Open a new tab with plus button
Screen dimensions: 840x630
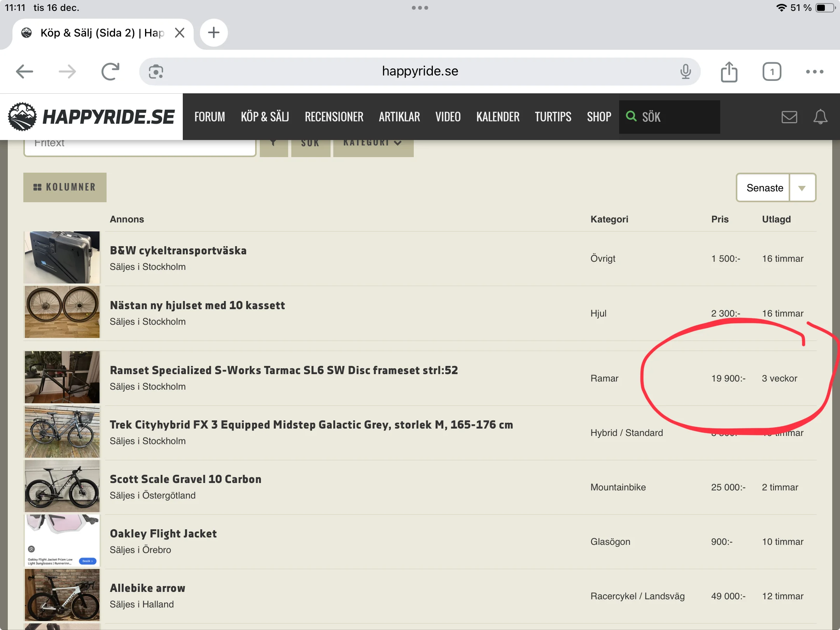click(x=213, y=33)
